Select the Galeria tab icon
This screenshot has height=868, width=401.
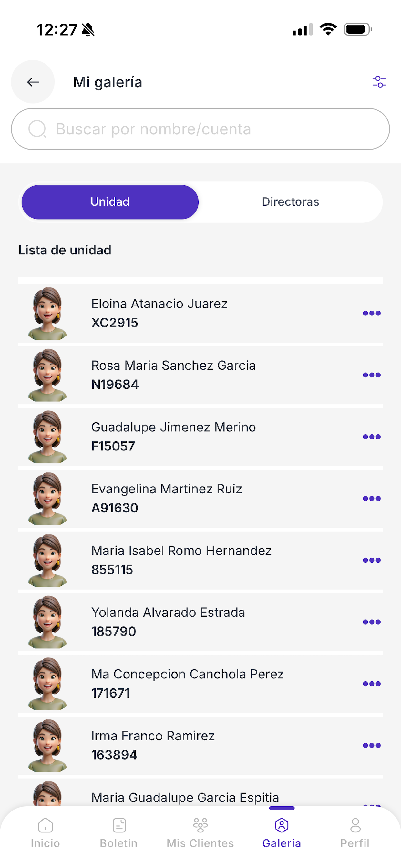(x=281, y=825)
